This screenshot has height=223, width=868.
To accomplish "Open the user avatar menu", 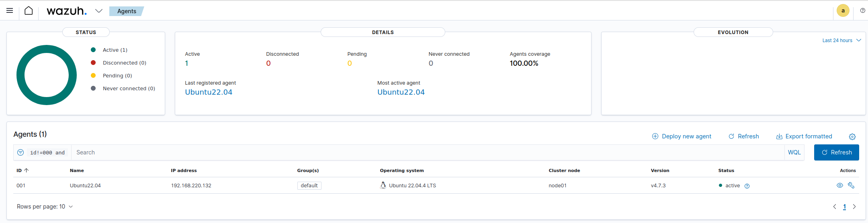I will click(x=843, y=11).
